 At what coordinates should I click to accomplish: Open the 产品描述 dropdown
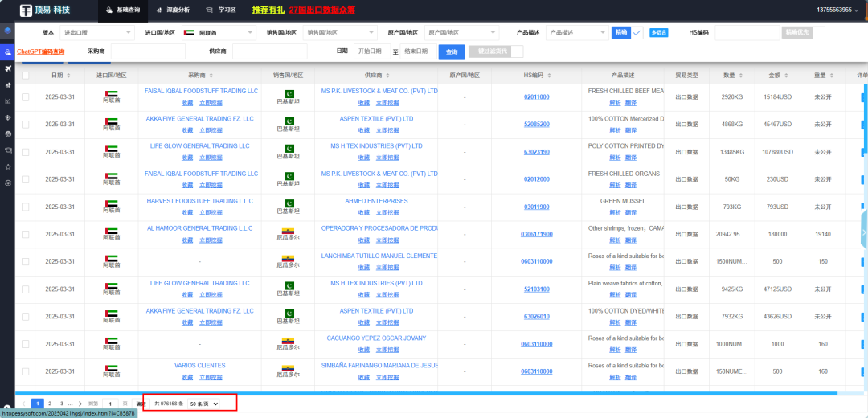pyautogui.click(x=577, y=33)
